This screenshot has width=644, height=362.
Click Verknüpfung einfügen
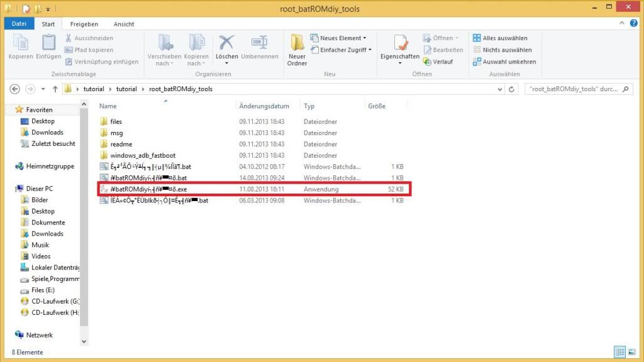point(102,62)
